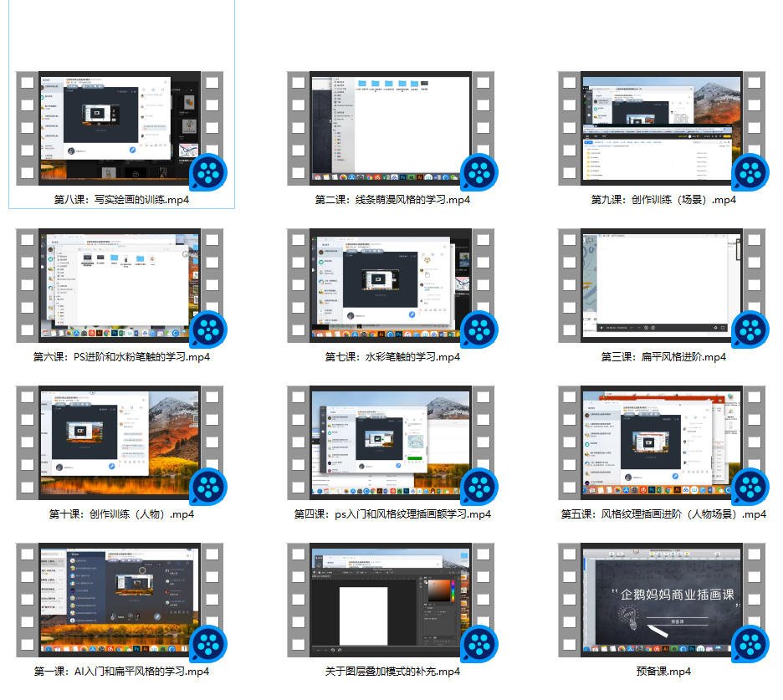Click the file name 第九课：创作训练（场景）.mp4
783x700 pixels.
(663, 200)
